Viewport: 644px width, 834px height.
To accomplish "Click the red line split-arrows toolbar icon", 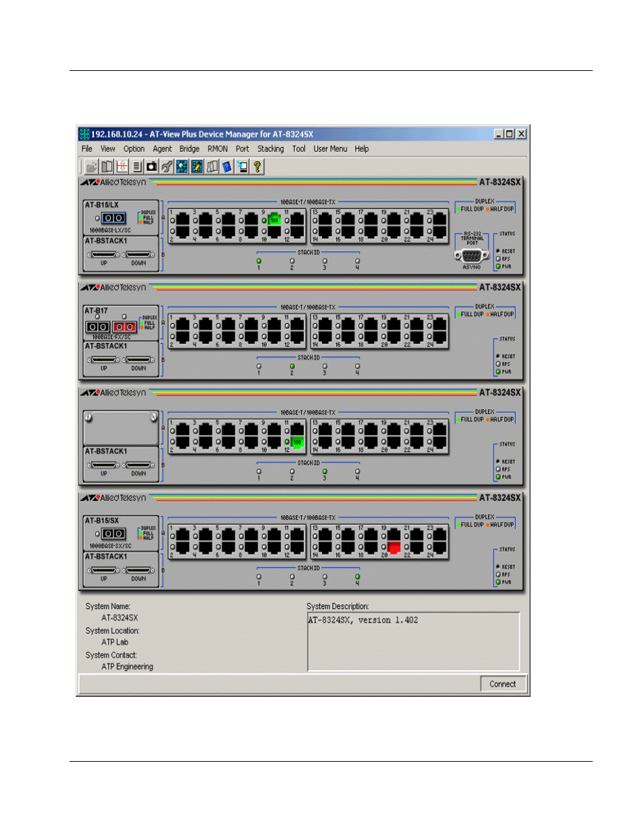I will tap(122, 166).
